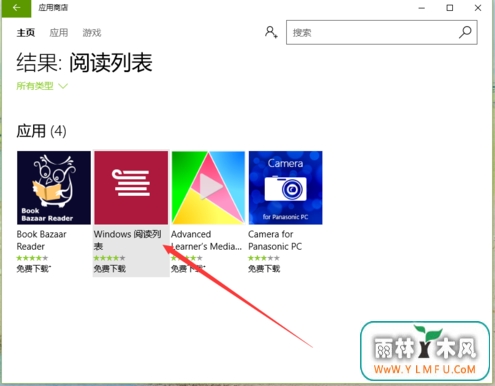The height and width of the screenshot is (386, 495).
Task: Open the account sign-in icon
Action: click(x=271, y=32)
